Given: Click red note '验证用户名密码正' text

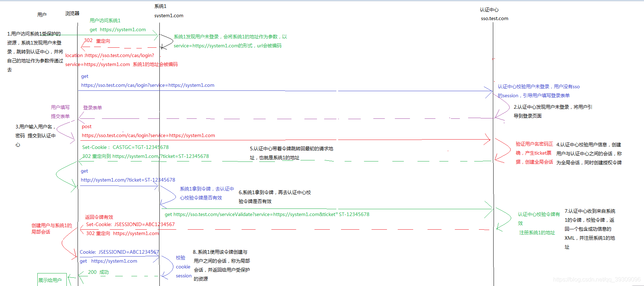Looking at the screenshot, I should click(x=534, y=144).
